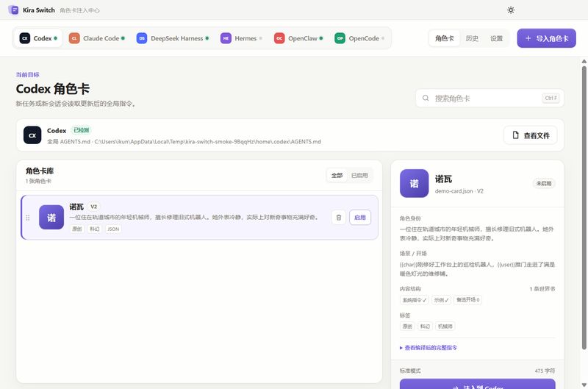This screenshot has width=588, height=389.
Task: Click the V2 badge on 诺瓦 card
Action: [x=94, y=207]
